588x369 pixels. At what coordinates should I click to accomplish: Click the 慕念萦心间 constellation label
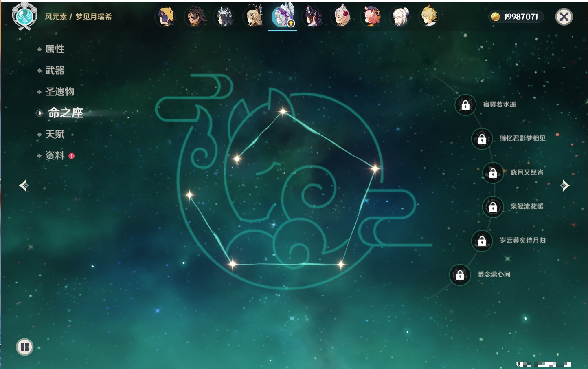[x=494, y=274]
